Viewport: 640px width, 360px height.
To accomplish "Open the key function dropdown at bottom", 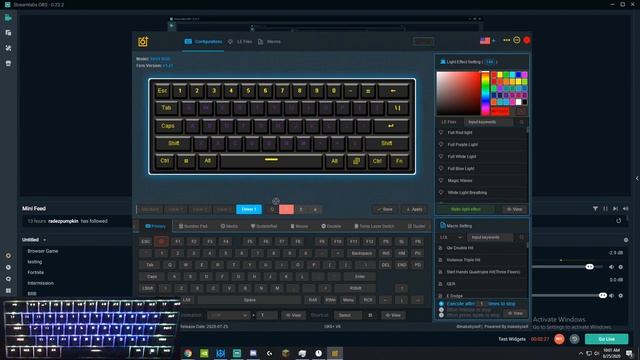I will [x=228, y=315].
